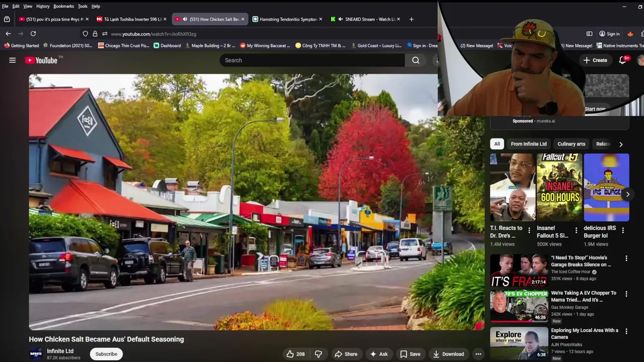Click Infinite Ltd channel avatar
Screen dimensions: 644x362
click(36, 354)
